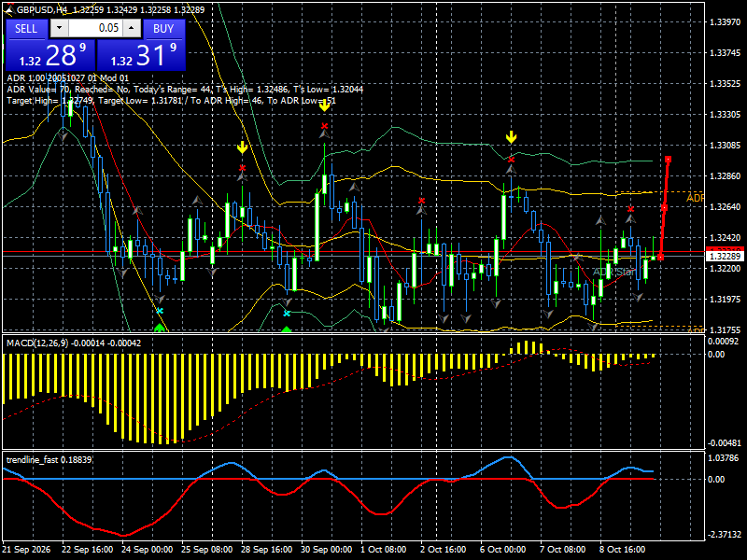This screenshot has width=747, height=560.
Task: Select the yellow down arrow above the 30 Sep peak
Action: click(324, 105)
